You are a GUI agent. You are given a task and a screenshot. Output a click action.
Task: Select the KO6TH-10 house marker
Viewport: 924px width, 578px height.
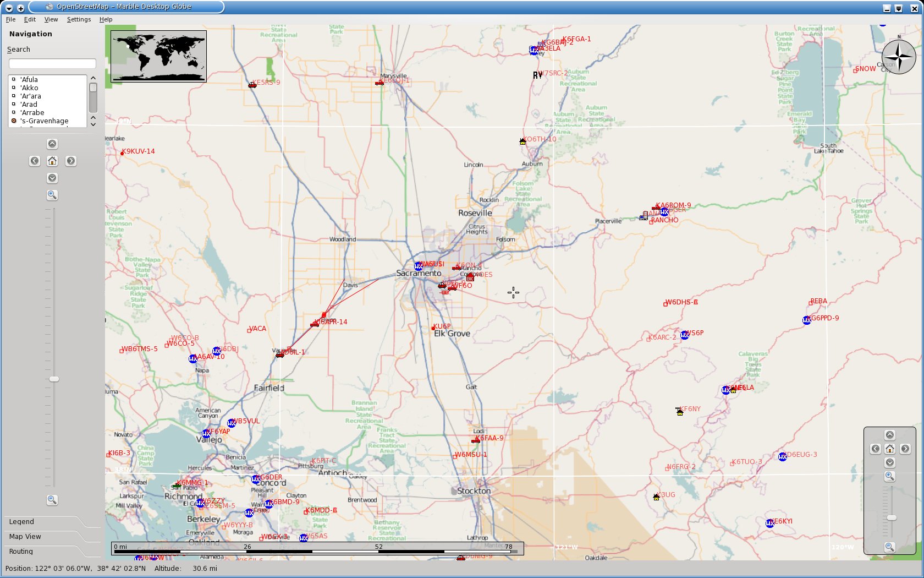point(522,141)
